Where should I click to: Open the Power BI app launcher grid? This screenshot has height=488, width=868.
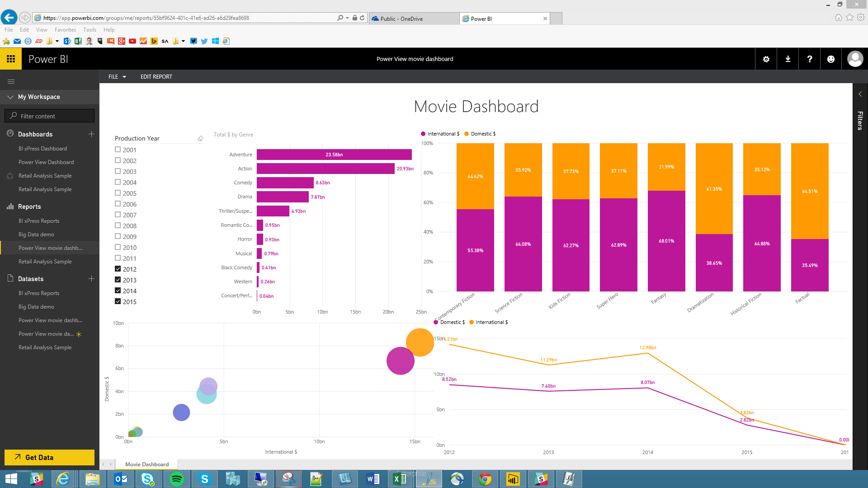click(x=11, y=59)
